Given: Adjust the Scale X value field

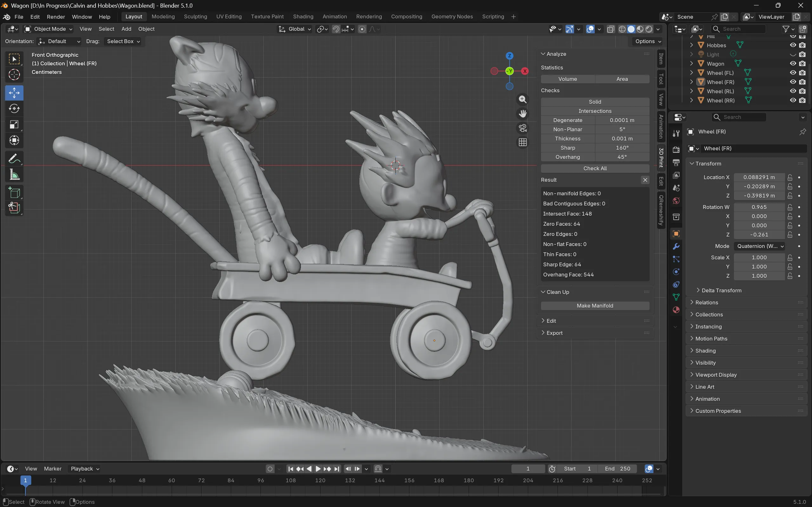Looking at the screenshot, I should 759,257.
